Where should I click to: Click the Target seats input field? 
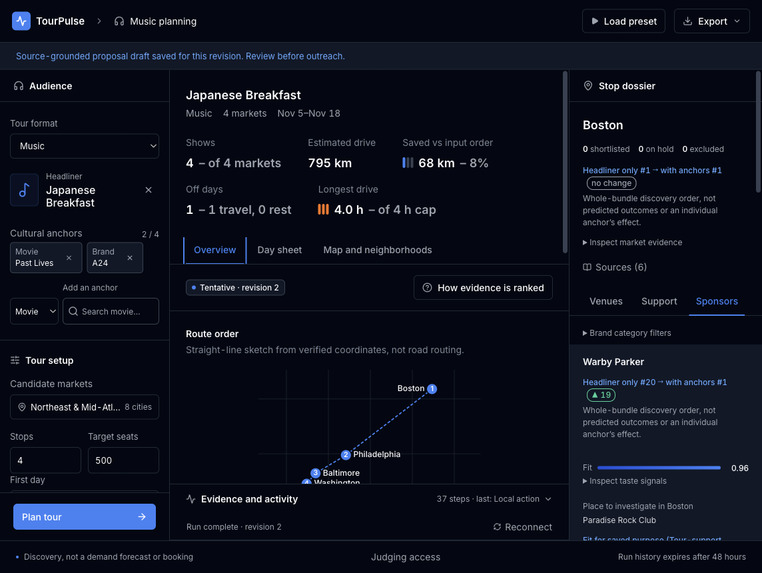point(123,460)
